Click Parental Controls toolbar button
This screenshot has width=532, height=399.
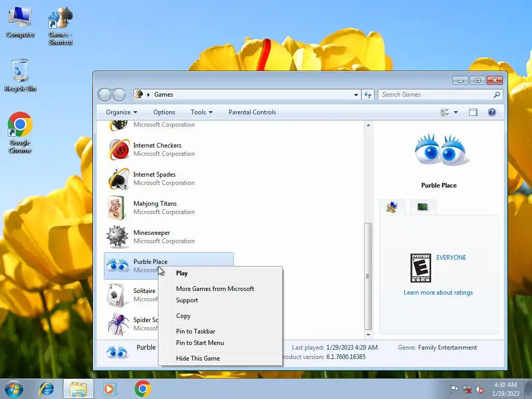coord(252,112)
